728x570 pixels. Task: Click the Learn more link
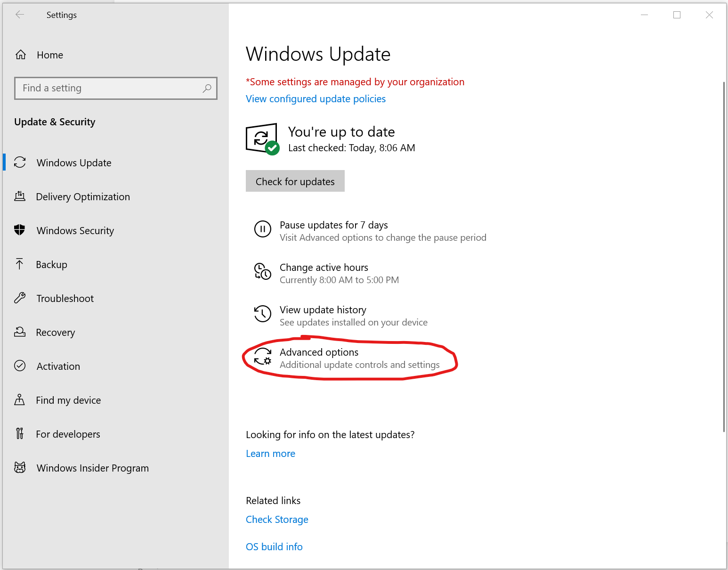point(270,453)
